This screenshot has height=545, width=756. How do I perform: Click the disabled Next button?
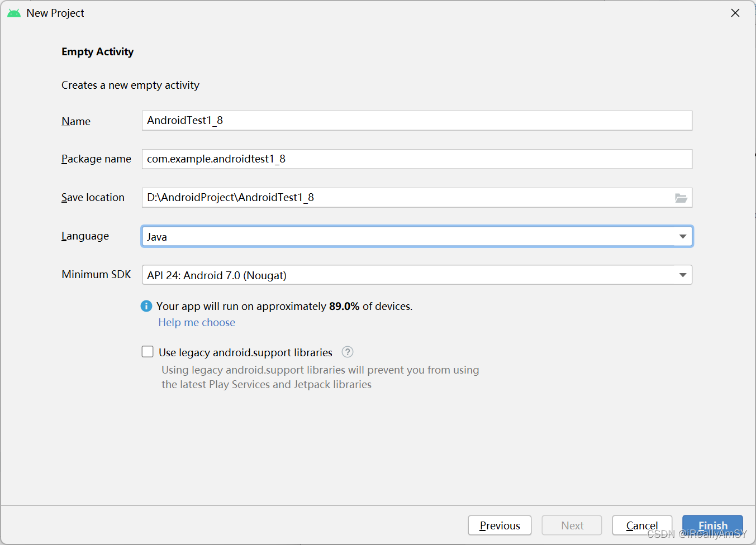tap(572, 525)
